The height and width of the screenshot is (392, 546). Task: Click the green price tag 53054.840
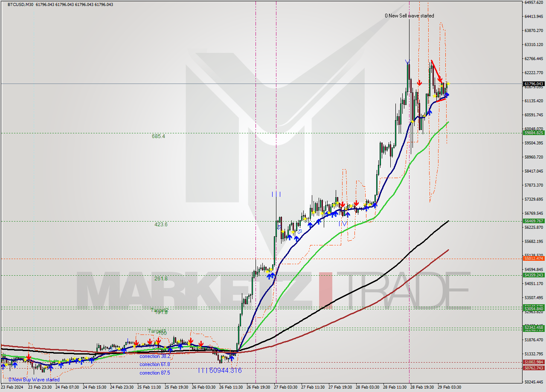pyautogui.click(x=533, y=309)
